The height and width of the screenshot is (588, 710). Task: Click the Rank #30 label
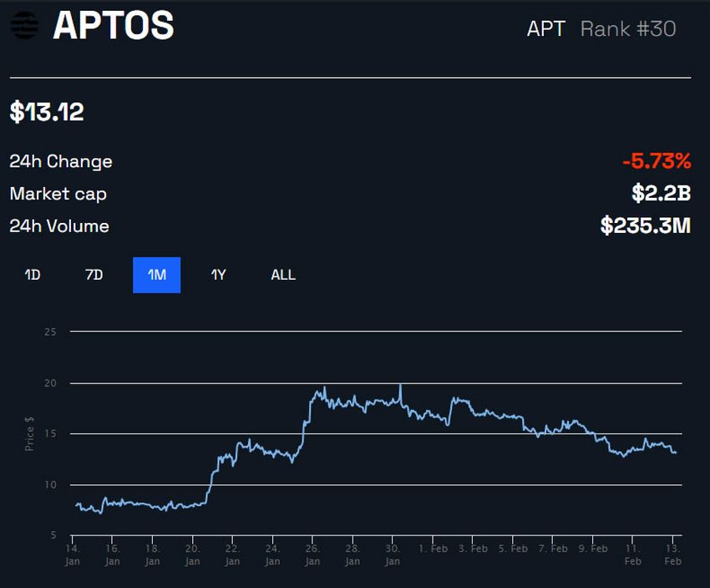(x=628, y=29)
